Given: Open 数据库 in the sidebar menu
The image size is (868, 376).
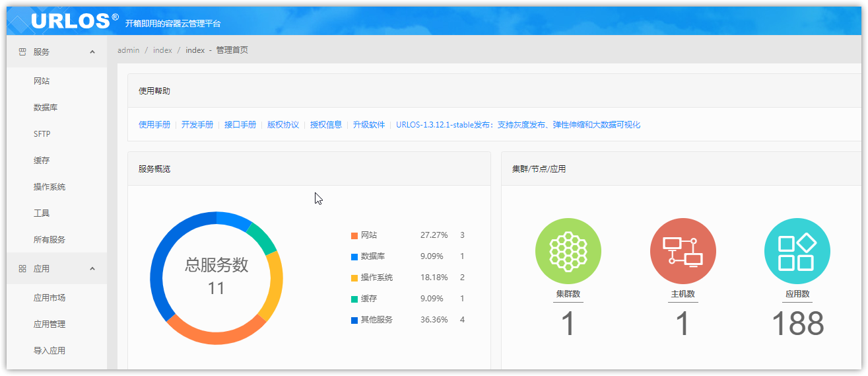Looking at the screenshot, I should pyautogui.click(x=46, y=108).
